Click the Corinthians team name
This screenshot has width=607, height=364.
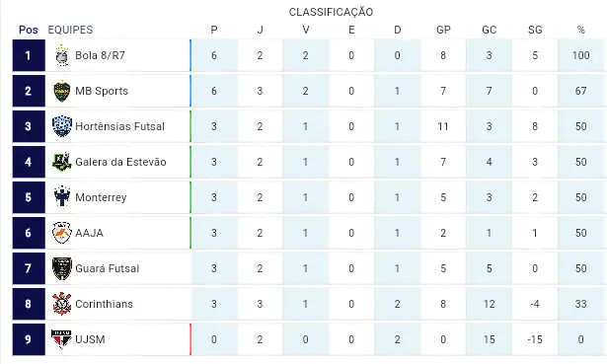click(105, 304)
